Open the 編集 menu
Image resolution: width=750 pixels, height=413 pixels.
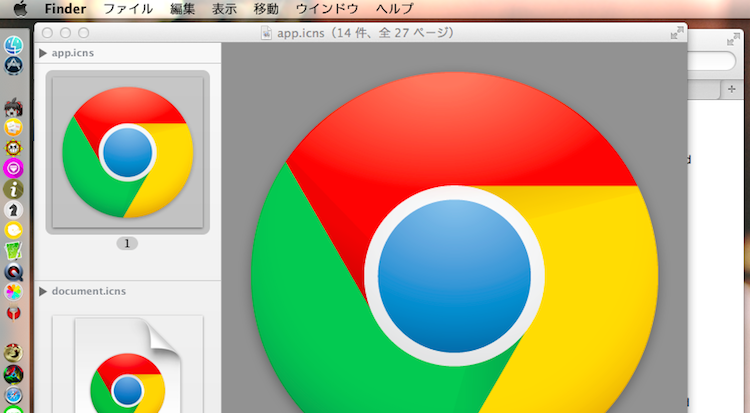182,9
